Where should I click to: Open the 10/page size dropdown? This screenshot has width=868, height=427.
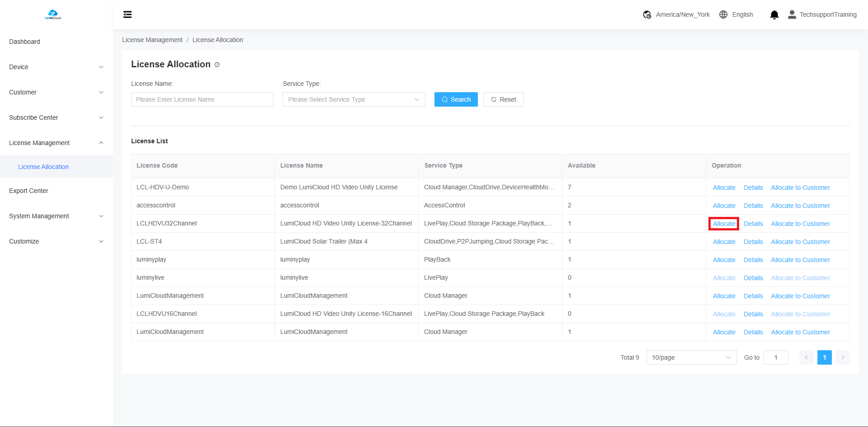click(691, 357)
